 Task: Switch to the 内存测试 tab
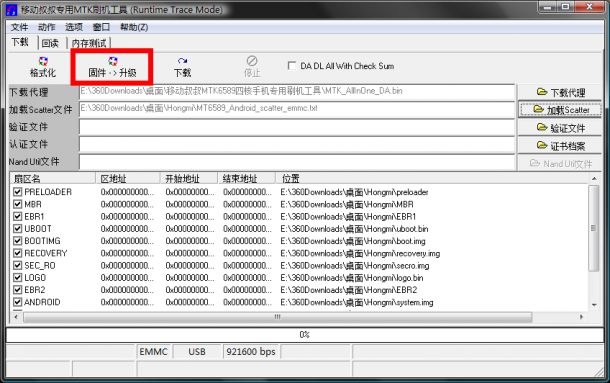[89, 43]
